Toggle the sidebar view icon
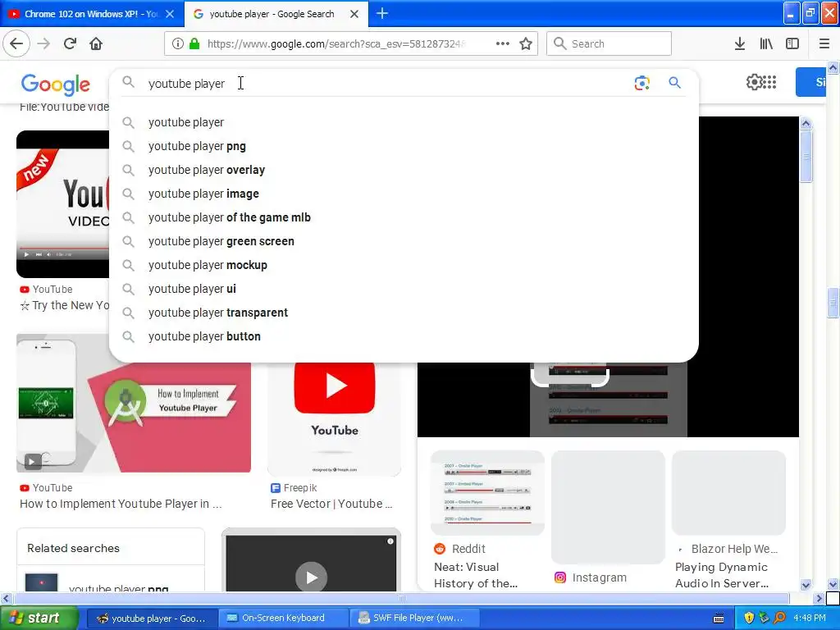 click(792, 43)
